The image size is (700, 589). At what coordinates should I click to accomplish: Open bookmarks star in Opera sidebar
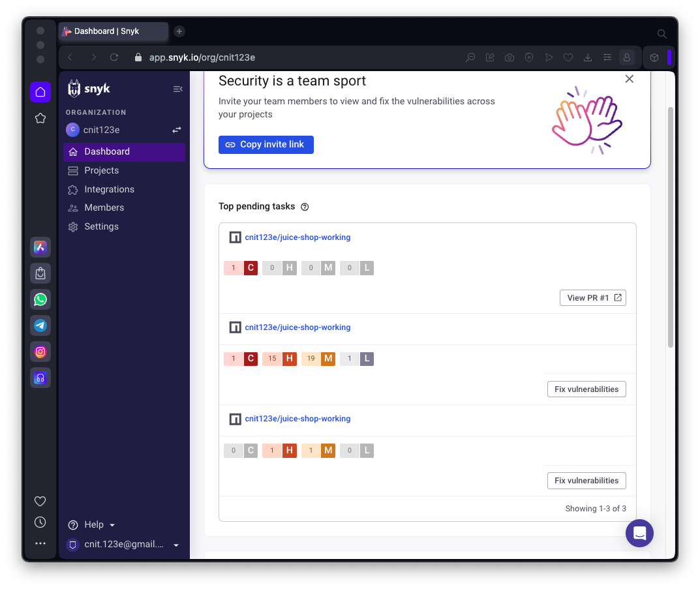[x=40, y=118]
